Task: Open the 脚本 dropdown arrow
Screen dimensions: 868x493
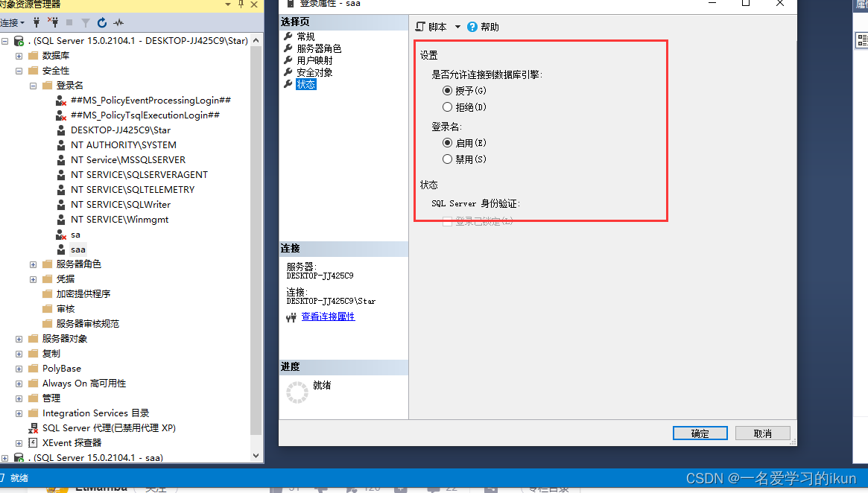Action: 457,27
